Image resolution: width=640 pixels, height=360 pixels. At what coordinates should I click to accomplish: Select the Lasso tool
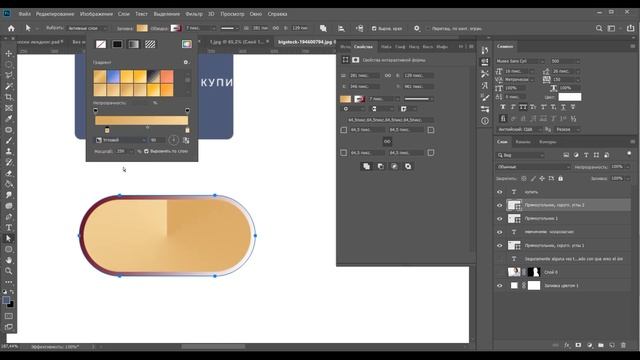click(9, 75)
